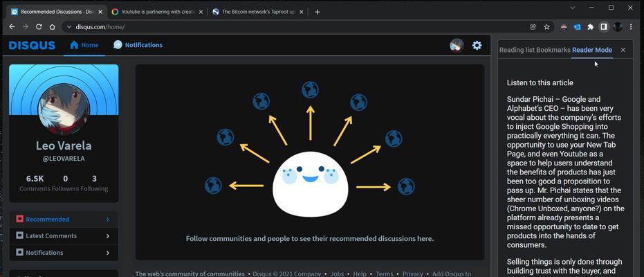Close the Youtube is partnering browser tab
644x277 pixels.
click(x=201, y=12)
